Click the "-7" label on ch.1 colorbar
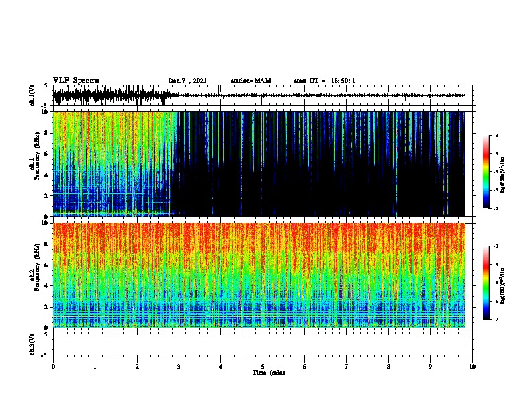 tap(495, 208)
